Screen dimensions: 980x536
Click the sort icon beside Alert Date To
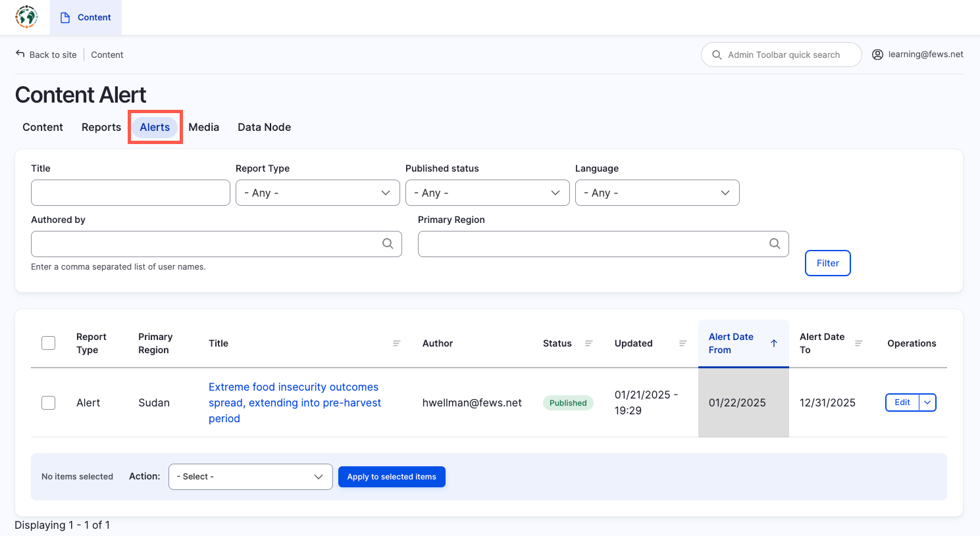(x=858, y=343)
